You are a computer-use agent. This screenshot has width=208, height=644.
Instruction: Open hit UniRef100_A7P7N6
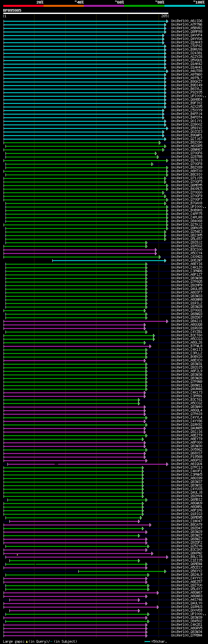[187, 25]
